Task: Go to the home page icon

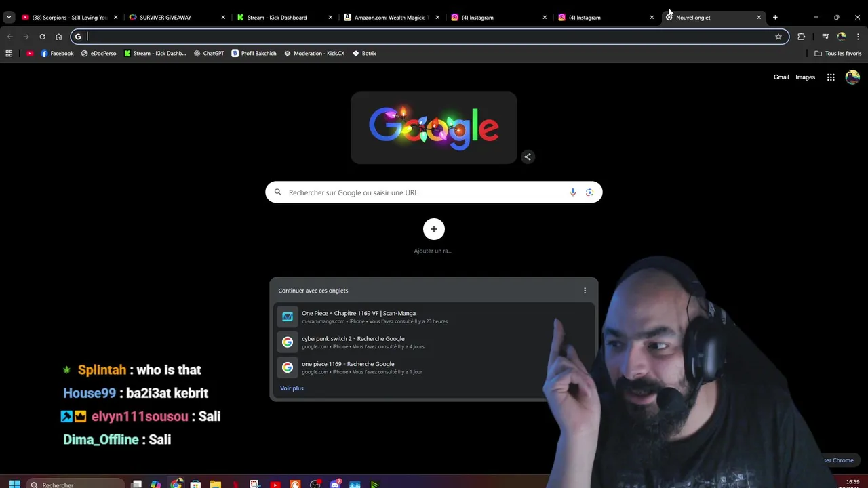Action: [58, 37]
